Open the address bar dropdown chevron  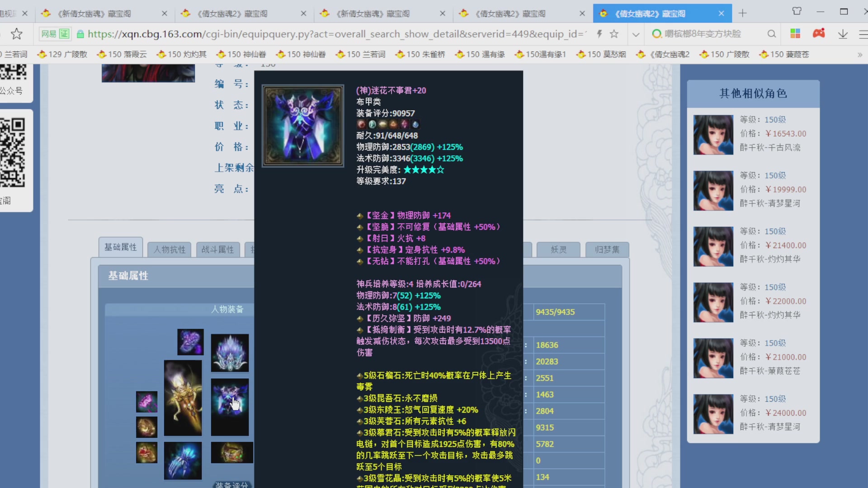tap(636, 34)
